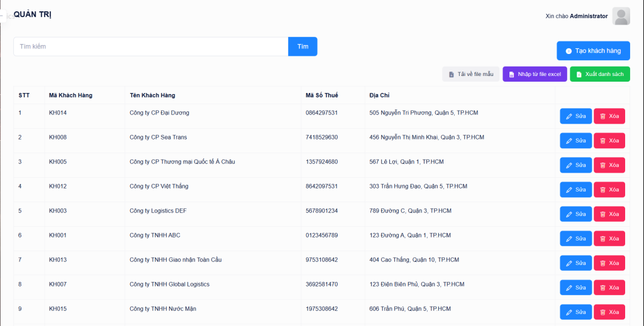Click the Administrator avatar icon

pos(621,16)
